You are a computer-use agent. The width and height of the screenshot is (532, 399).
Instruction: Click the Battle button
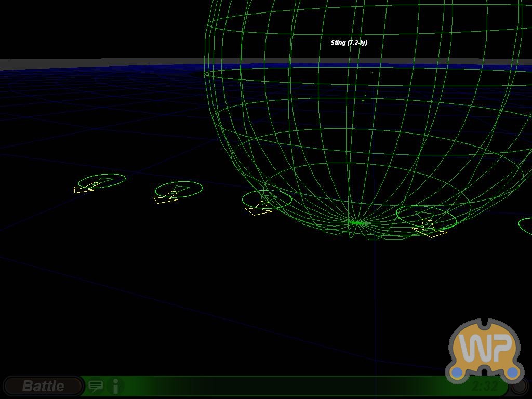[43, 386]
